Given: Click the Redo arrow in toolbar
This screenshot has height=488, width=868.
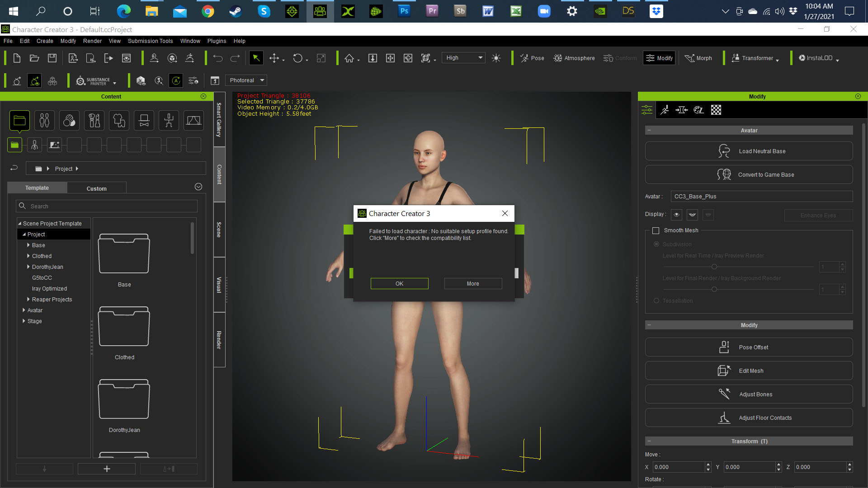Looking at the screenshot, I should [x=235, y=58].
